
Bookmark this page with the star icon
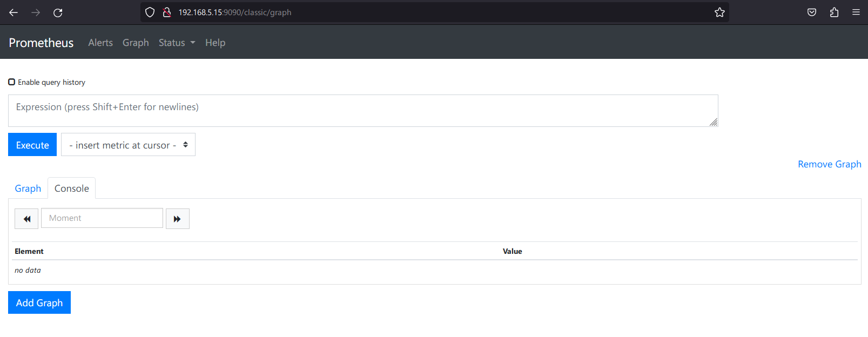coord(719,12)
